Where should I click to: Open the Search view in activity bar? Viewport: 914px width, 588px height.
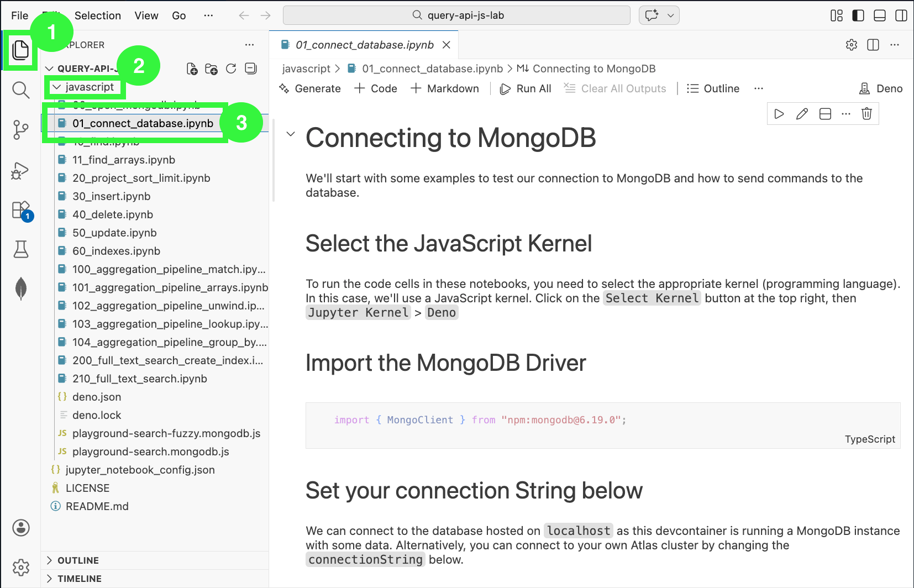(x=20, y=90)
